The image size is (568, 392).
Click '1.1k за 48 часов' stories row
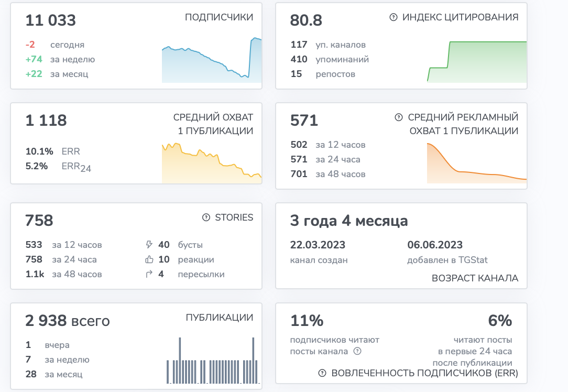(63, 274)
